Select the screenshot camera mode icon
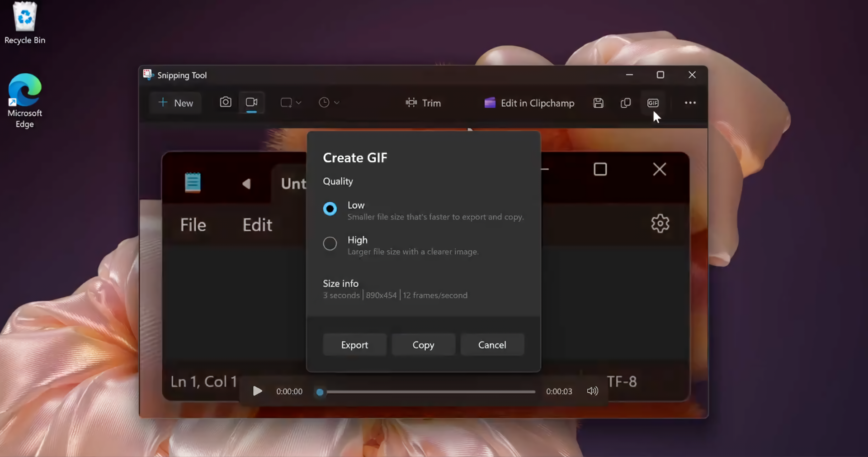 226,103
